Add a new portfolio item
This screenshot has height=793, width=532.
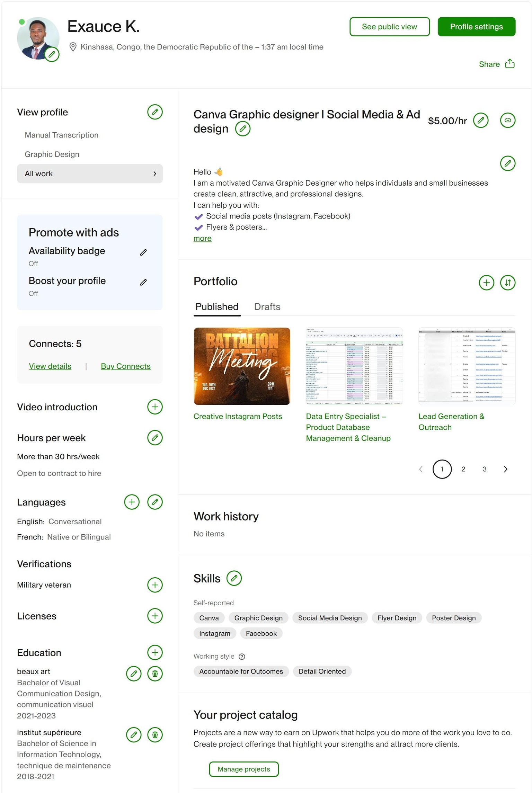pyautogui.click(x=486, y=283)
